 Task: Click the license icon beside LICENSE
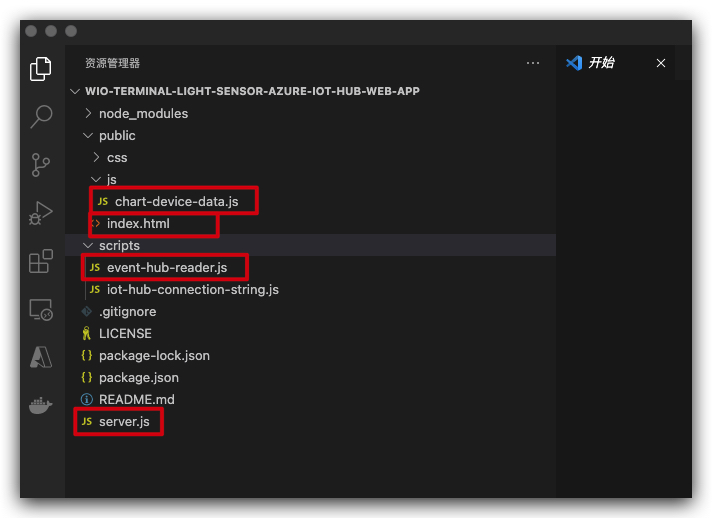click(86, 334)
